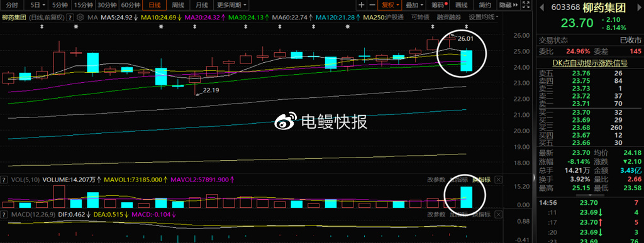This screenshot has width=644, height=243.
Task: Zoom out chart with minus button
Action: click(372, 5)
